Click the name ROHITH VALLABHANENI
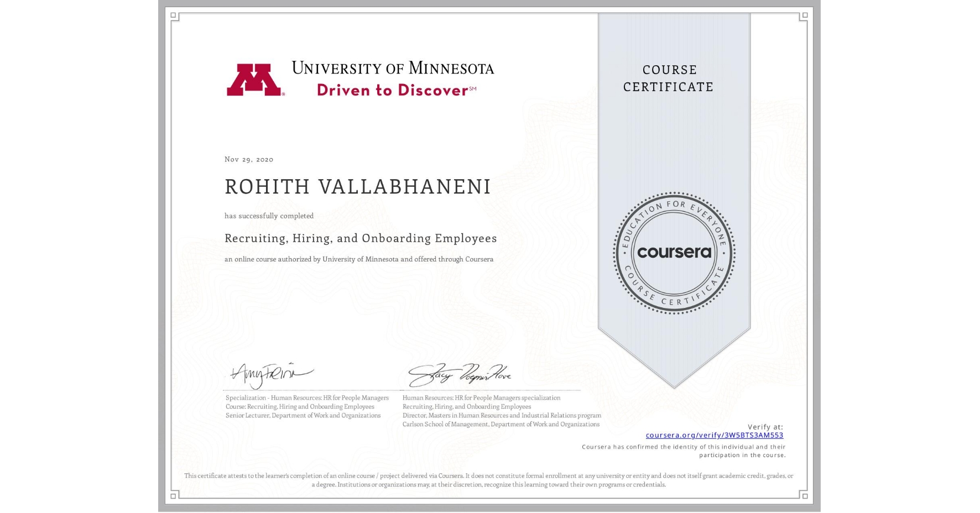 point(357,187)
